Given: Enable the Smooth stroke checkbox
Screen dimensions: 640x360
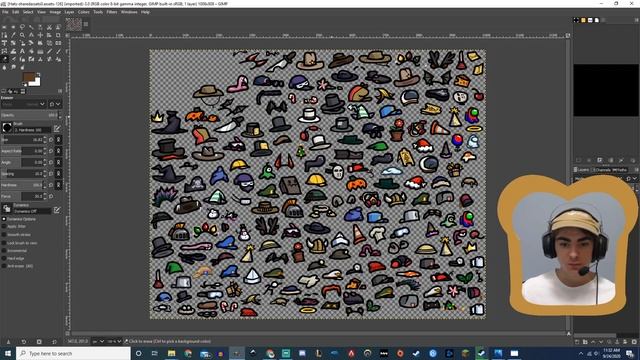Looking at the screenshot, I should (x=4, y=235).
